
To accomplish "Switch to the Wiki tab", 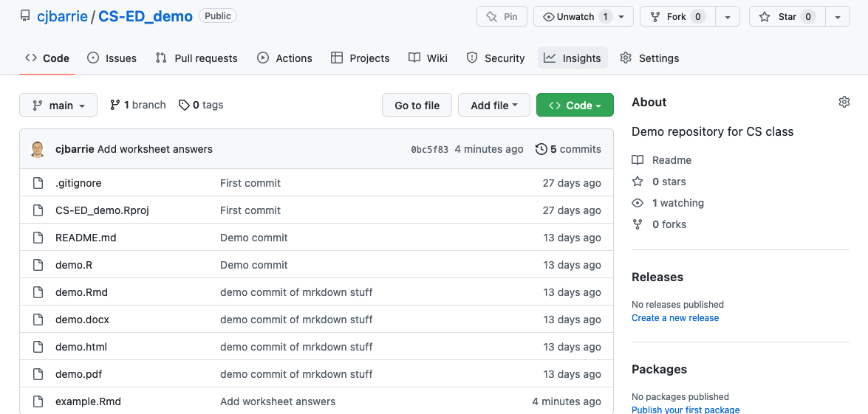I will pyautogui.click(x=428, y=58).
